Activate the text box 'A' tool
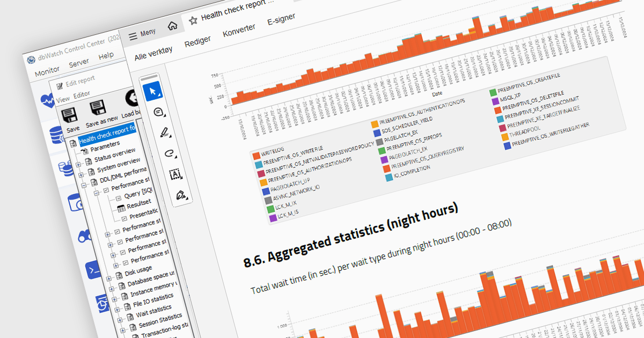644x338 pixels. click(175, 174)
